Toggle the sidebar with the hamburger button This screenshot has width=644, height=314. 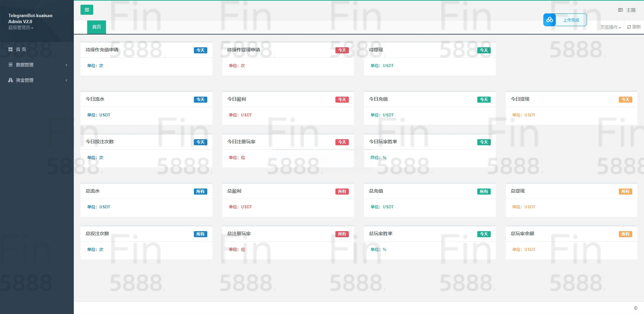87,10
